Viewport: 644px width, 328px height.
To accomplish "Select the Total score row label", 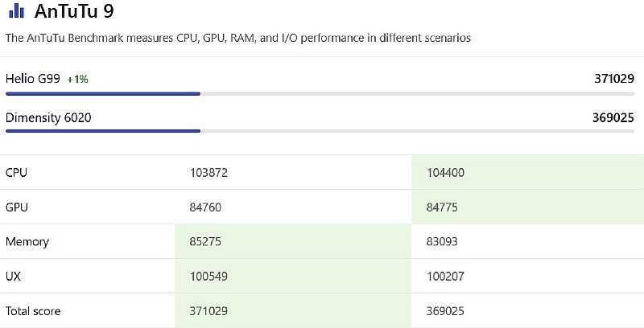I will pos(33,311).
